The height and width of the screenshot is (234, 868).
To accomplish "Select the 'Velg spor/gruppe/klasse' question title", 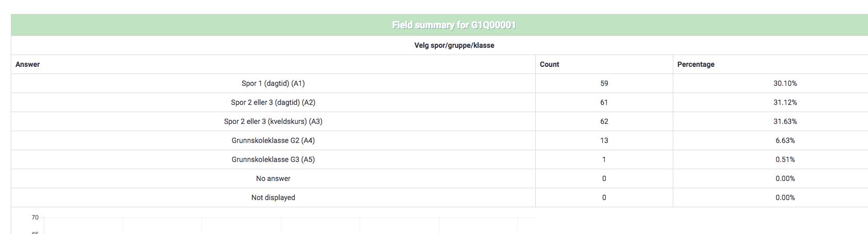I will (x=454, y=45).
